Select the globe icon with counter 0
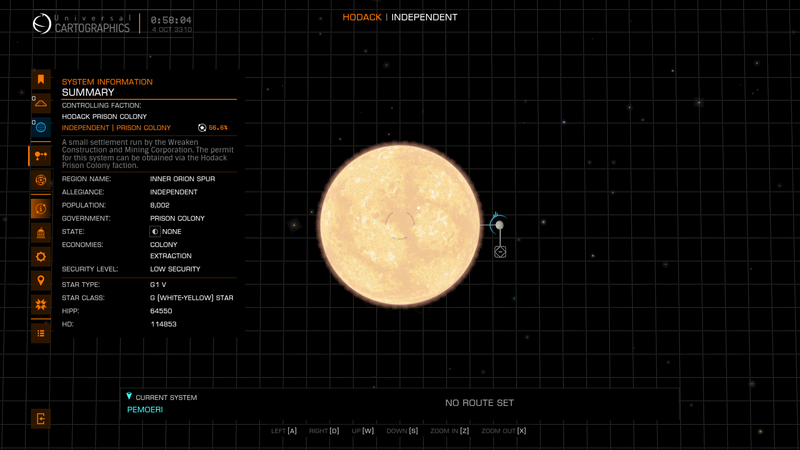Screen dimensions: 800x450 41,127
